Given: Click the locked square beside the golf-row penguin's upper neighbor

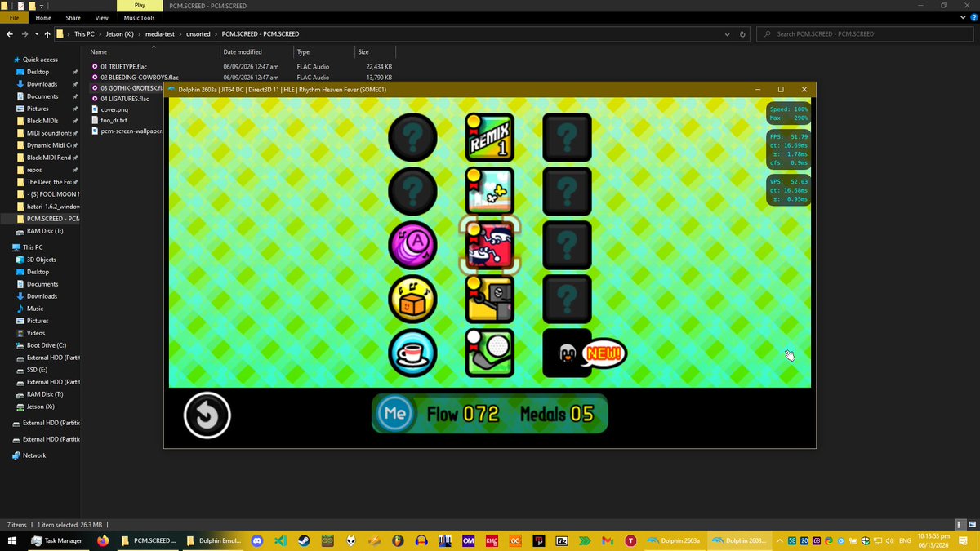Looking at the screenshot, I should [567, 299].
